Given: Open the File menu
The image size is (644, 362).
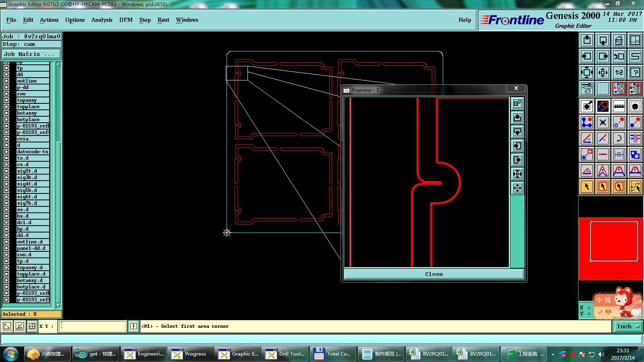Looking at the screenshot, I should click(x=11, y=20).
